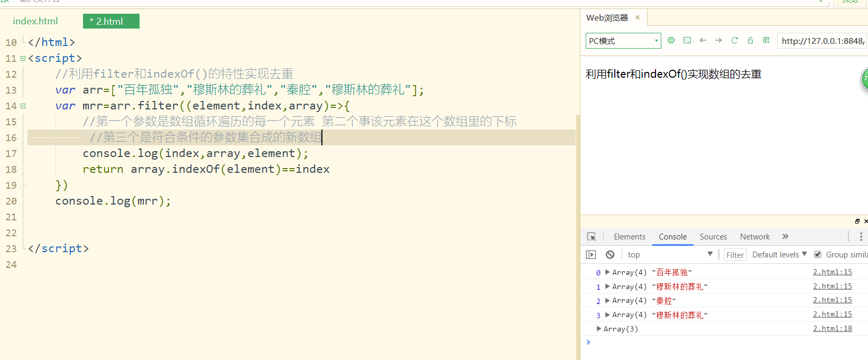Select the Web浏览器 panel tab

pyautogui.click(x=607, y=17)
